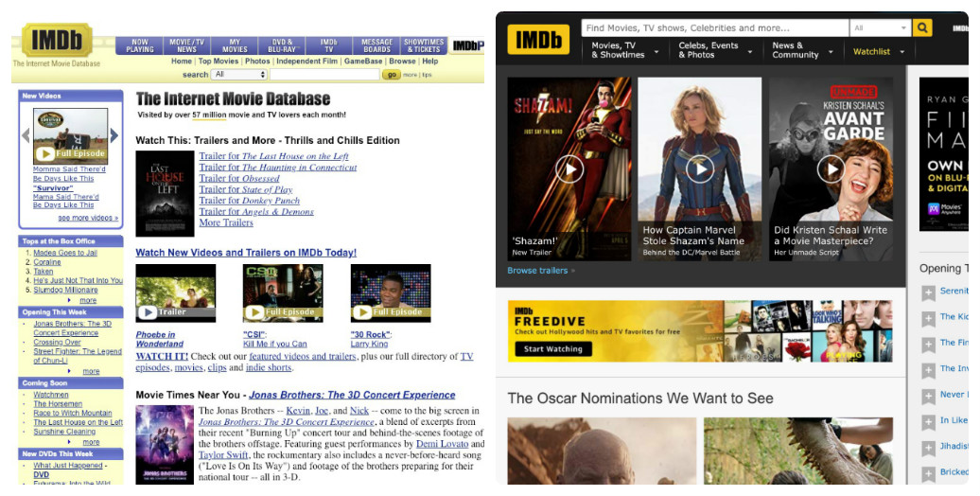Open the Message Boards tab
The width and height of the screenshot is (980, 496).
pos(376,45)
